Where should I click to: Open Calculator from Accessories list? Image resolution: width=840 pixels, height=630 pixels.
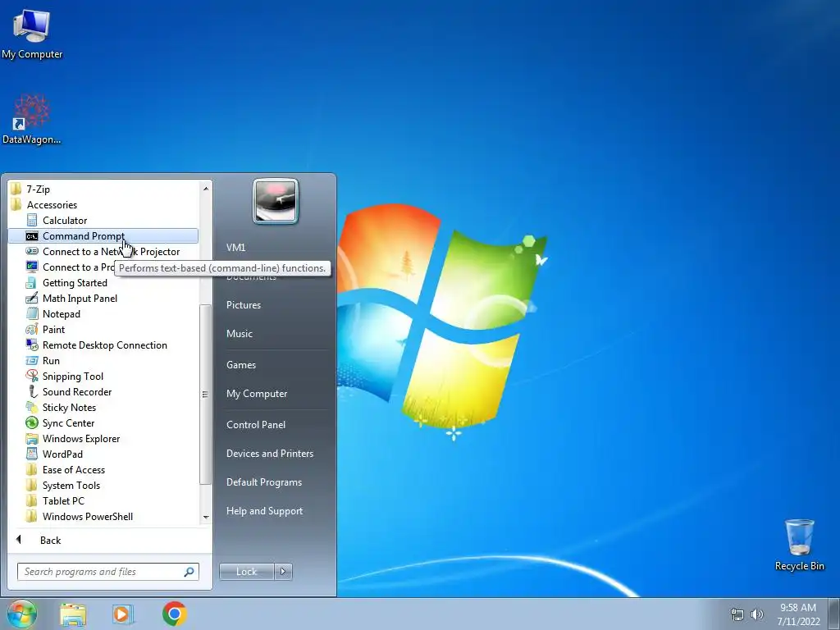click(64, 220)
